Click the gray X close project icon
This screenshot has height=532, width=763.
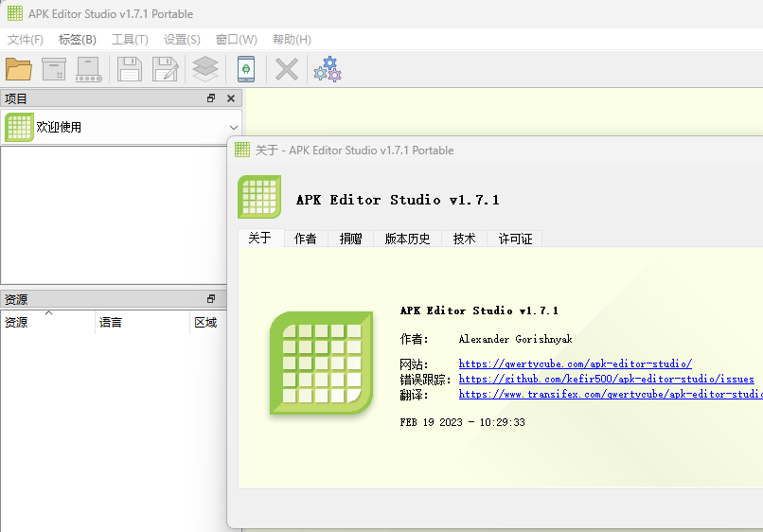(287, 69)
